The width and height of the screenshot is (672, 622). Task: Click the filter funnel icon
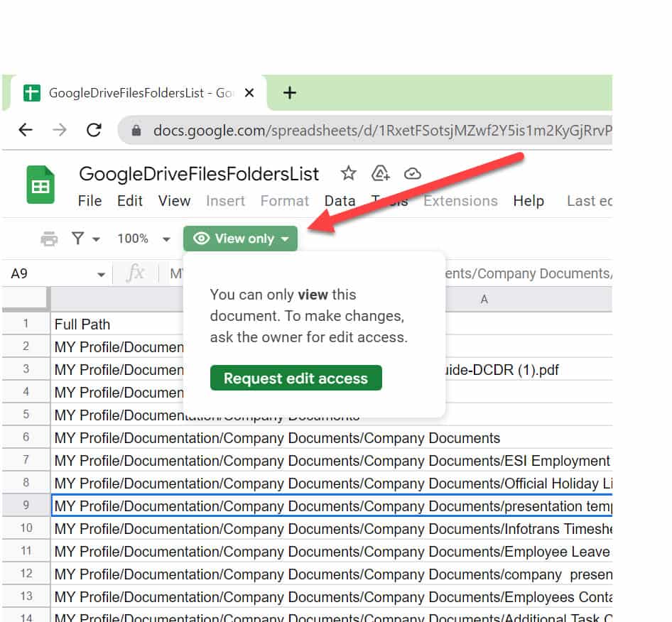[x=78, y=238]
